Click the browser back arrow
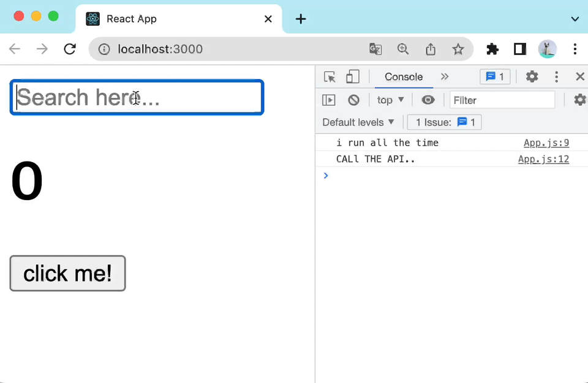 (15, 49)
